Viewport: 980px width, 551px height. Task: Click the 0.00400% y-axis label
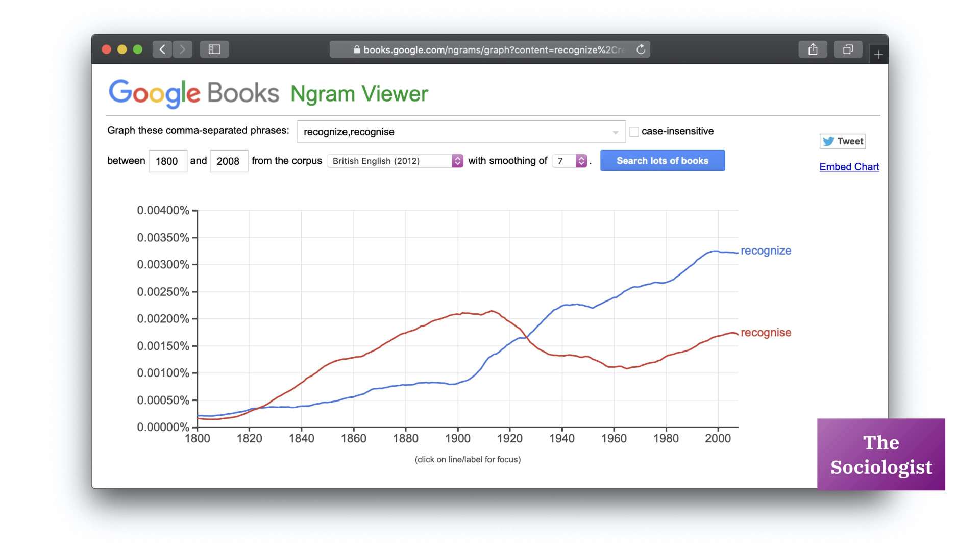pos(163,210)
